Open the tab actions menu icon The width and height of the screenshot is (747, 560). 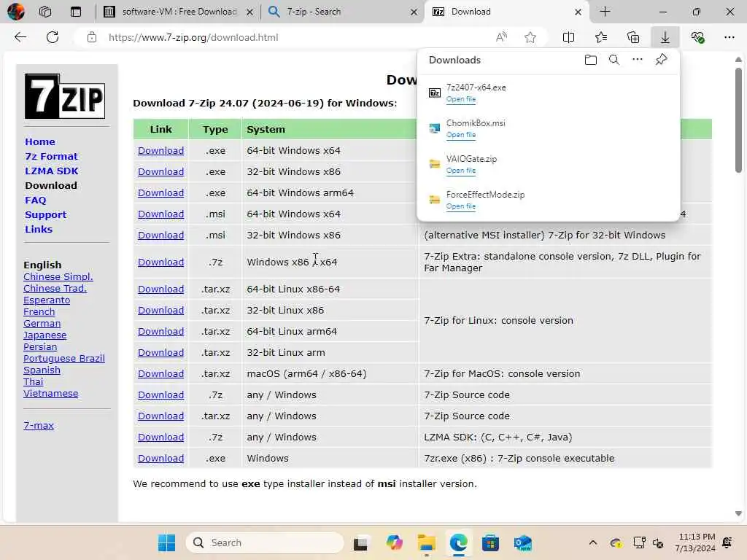pyautogui.click(x=76, y=12)
